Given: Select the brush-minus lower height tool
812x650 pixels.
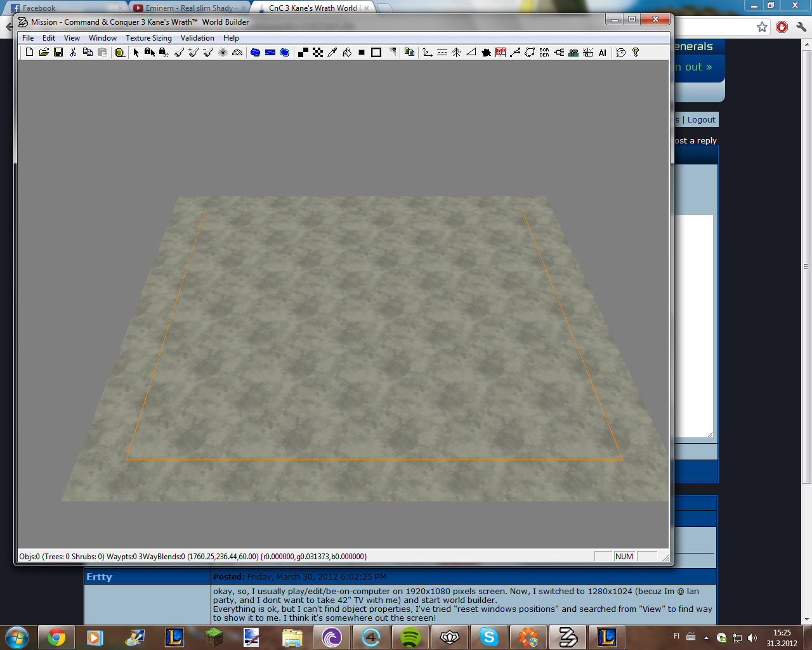Looking at the screenshot, I should click(208, 53).
